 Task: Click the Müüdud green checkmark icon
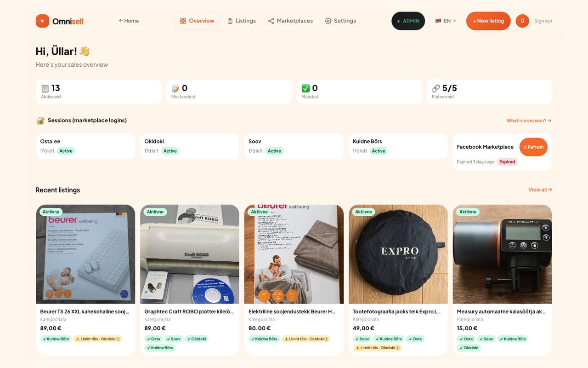coord(305,88)
